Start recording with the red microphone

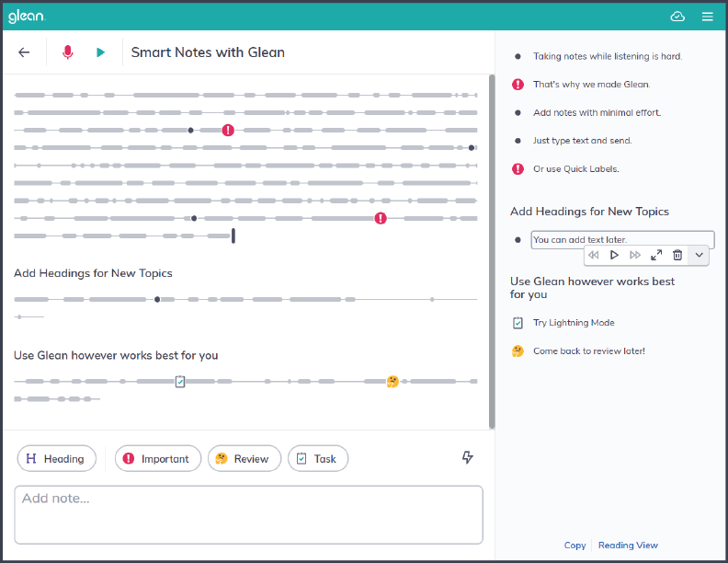pos(68,52)
